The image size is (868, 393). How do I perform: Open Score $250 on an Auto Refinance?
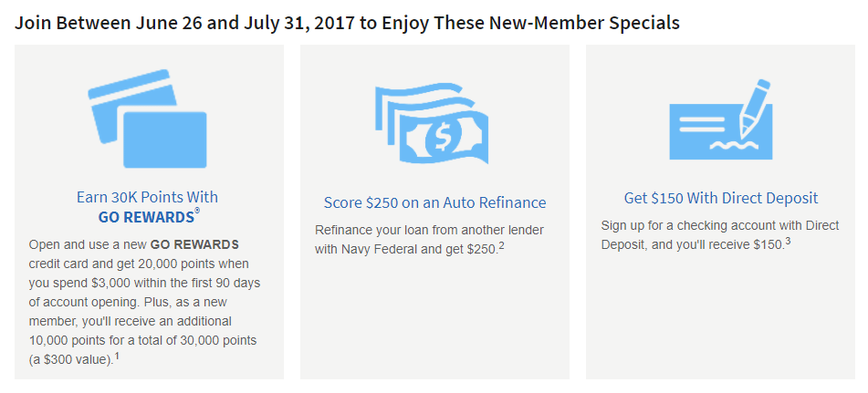(x=435, y=202)
